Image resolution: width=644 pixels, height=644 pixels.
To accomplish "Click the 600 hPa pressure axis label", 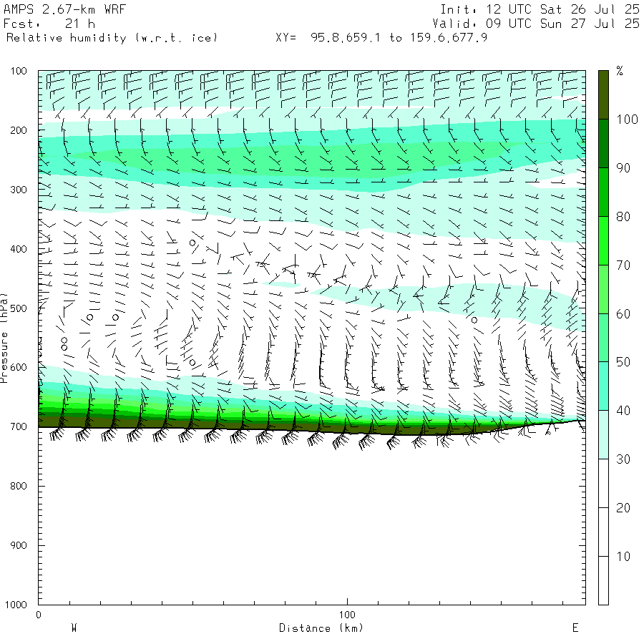I will pyautogui.click(x=19, y=368).
